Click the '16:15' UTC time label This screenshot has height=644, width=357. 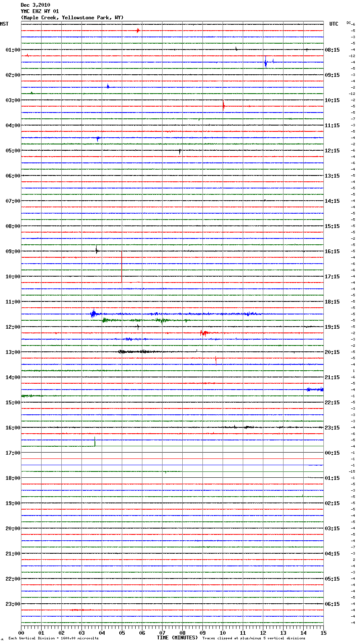point(332,251)
